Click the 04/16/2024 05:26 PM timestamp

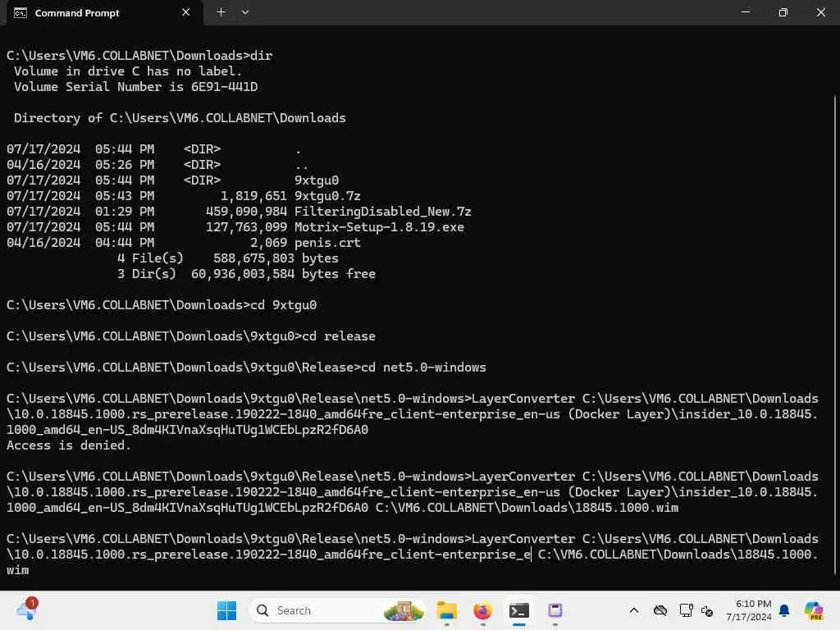(x=80, y=165)
